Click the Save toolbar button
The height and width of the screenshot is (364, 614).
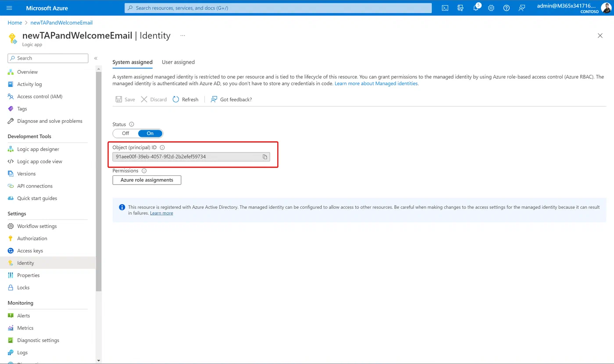click(125, 100)
